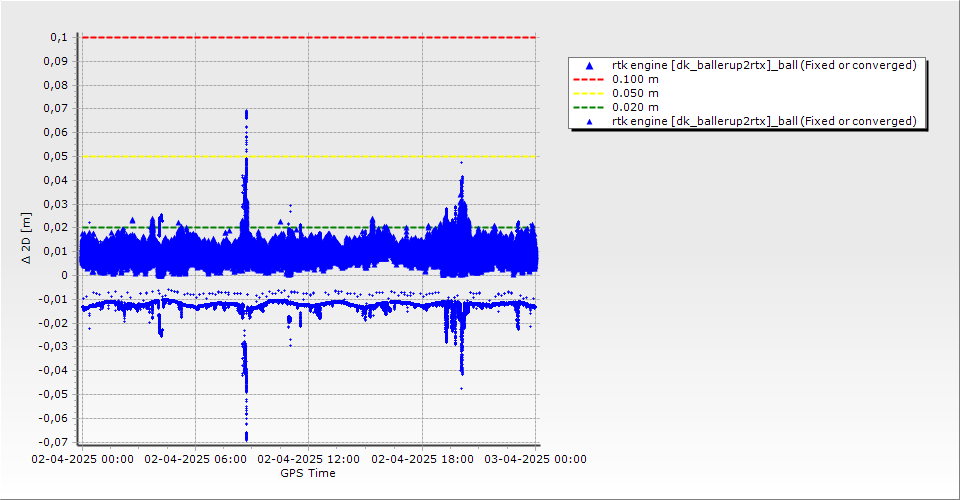
Task: Click the 0 y-axis label
Action: pyautogui.click(x=64, y=275)
